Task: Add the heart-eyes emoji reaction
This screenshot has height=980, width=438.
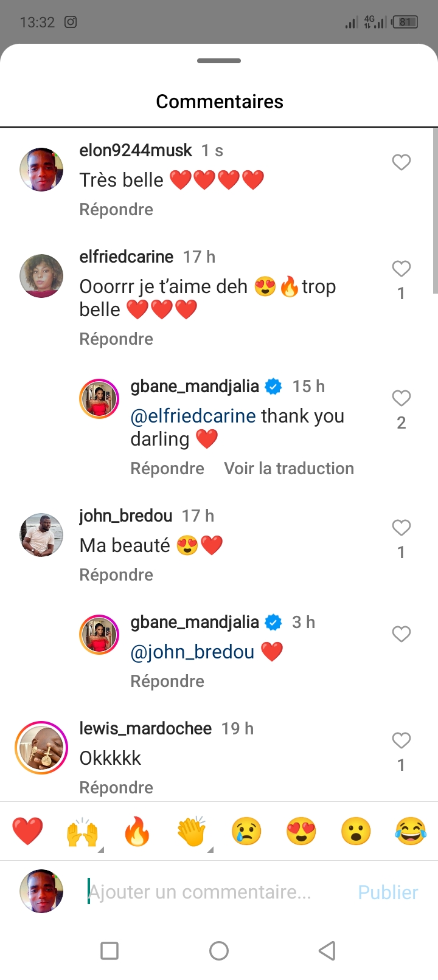Action: (x=301, y=831)
